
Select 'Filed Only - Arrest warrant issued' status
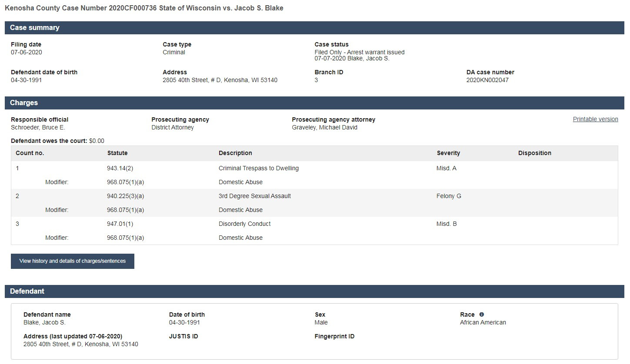coord(360,53)
